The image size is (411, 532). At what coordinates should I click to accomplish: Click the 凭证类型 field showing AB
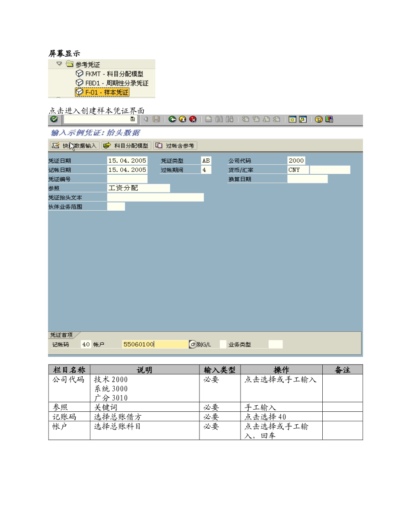point(206,161)
